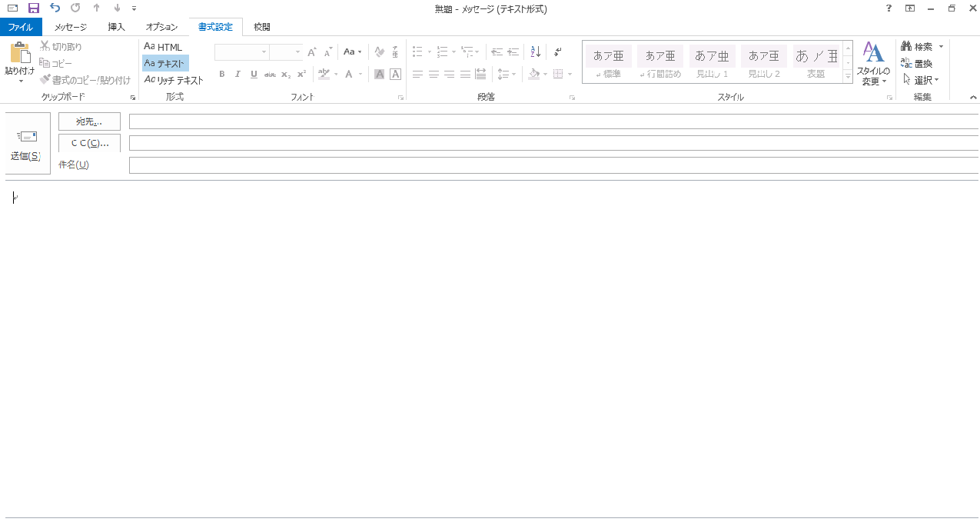980x522 pixels.
Task: Open the クリップボード dialog launcher
Action: pyautogui.click(x=132, y=98)
